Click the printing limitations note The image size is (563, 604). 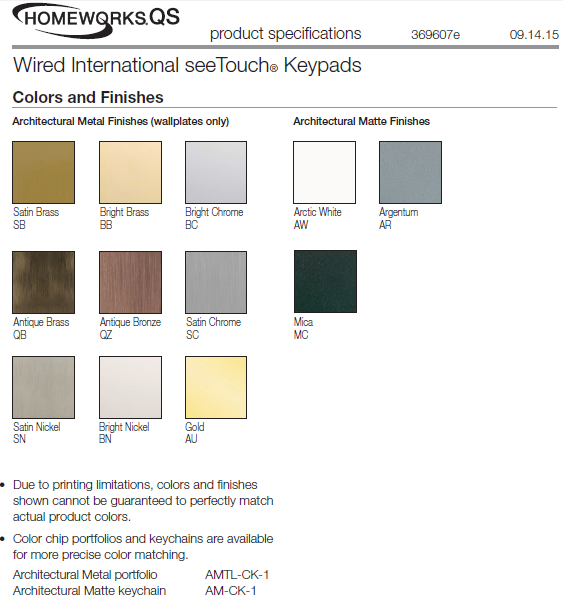pos(143,500)
